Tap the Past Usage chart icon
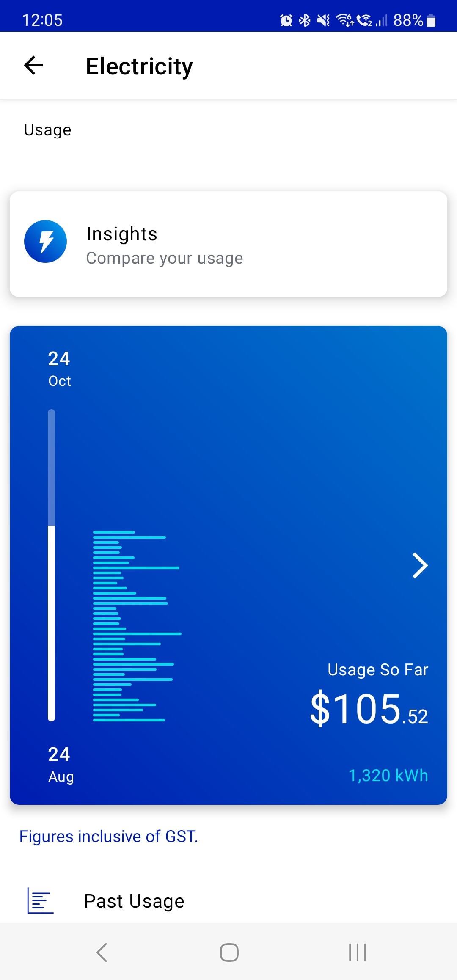 pos(40,900)
